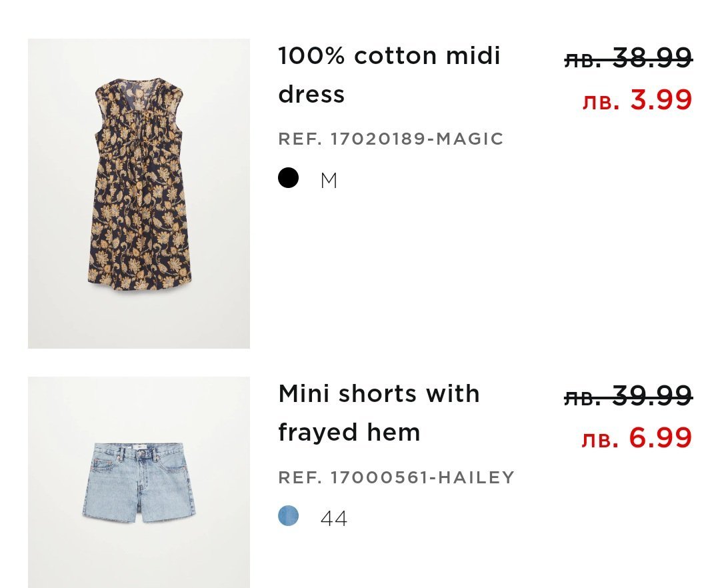This screenshot has height=588, width=720.
Task: Click 'frayed hem' in the shorts title
Action: (x=349, y=433)
